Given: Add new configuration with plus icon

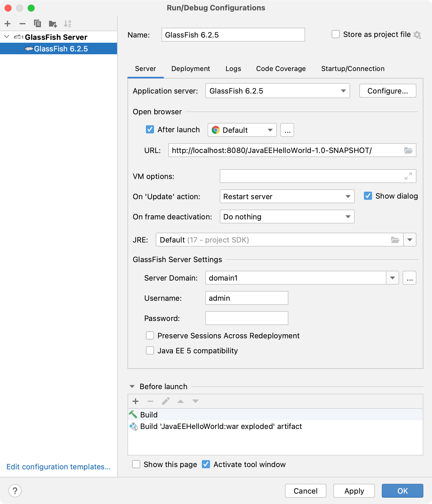Looking at the screenshot, I should pos(8,24).
